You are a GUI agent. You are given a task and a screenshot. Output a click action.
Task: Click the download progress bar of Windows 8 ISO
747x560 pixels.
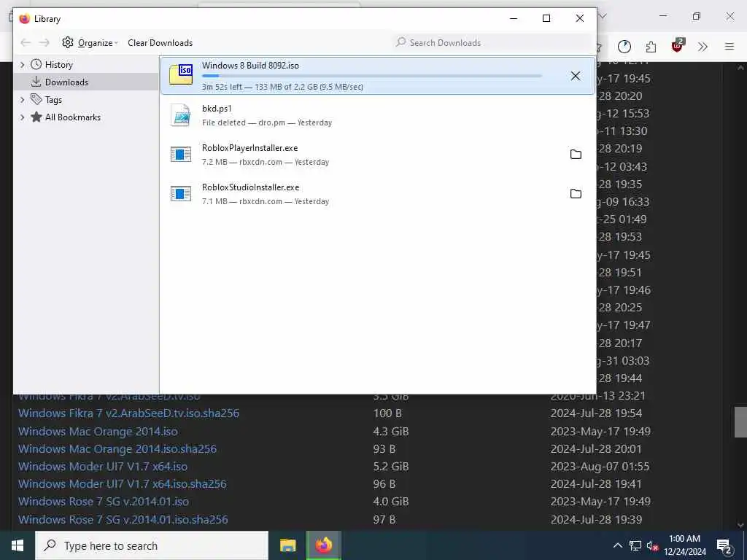(371, 76)
